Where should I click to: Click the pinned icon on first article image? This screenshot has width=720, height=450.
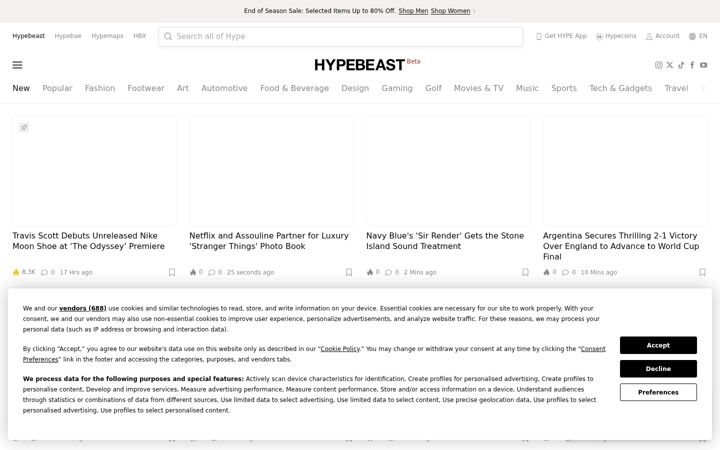[x=24, y=127]
